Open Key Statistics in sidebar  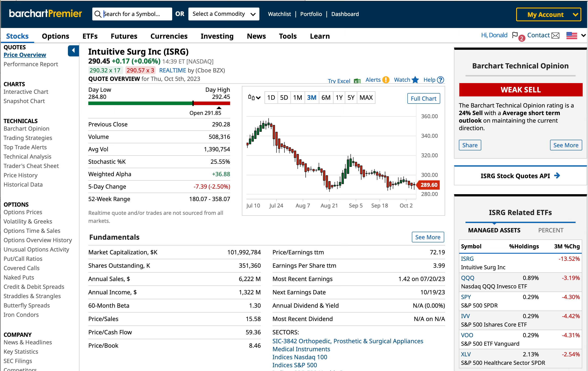click(21, 352)
